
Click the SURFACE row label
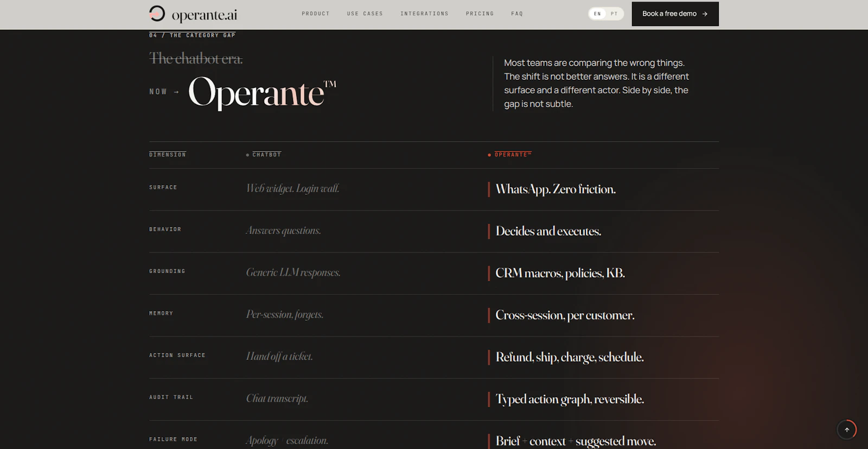[x=163, y=187]
